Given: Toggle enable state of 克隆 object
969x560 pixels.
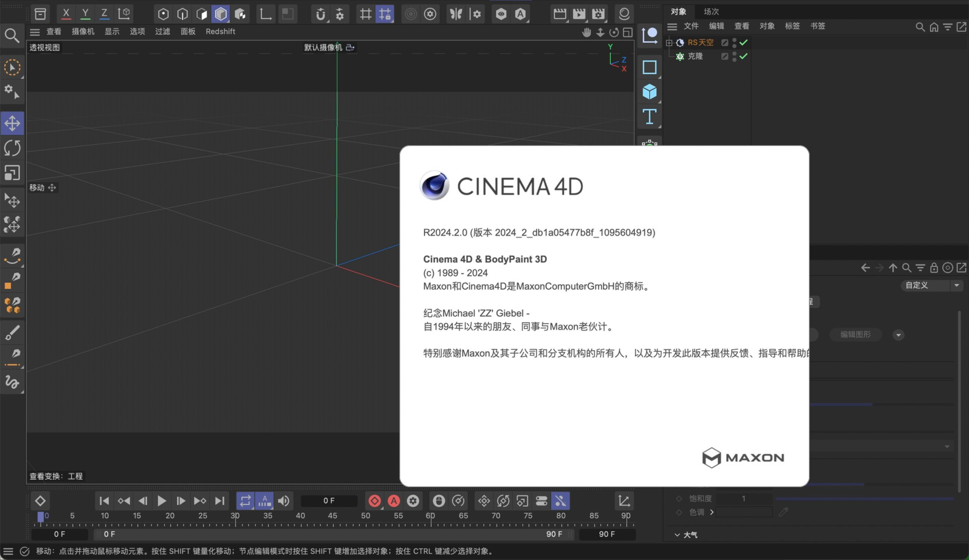Looking at the screenshot, I should point(745,56).
